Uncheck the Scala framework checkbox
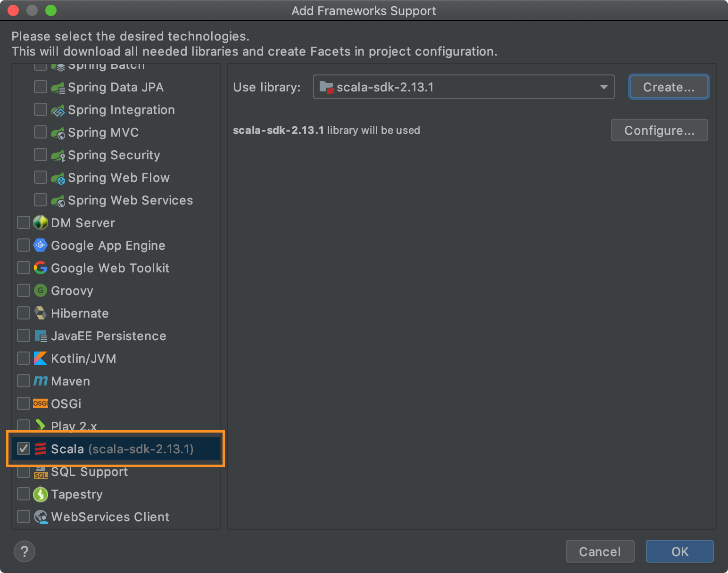The image size is (728, 573). click(x=24, y=449)
